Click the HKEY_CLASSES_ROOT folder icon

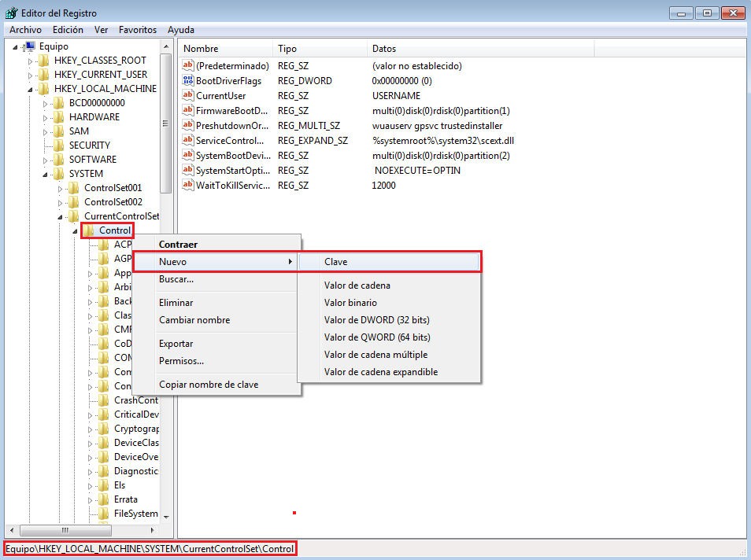tap(44, 61)
